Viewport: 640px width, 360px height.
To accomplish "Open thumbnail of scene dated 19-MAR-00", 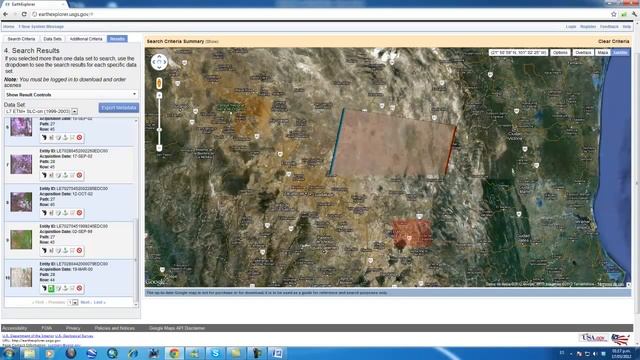I will pos(21,278).
